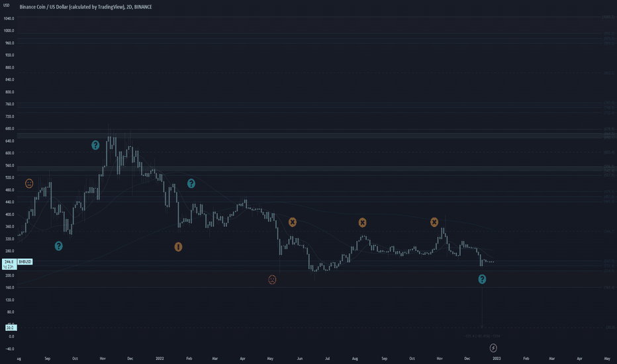Click the 0.0 price axis label
Viewport: 617px width, 364px height.
11,336
